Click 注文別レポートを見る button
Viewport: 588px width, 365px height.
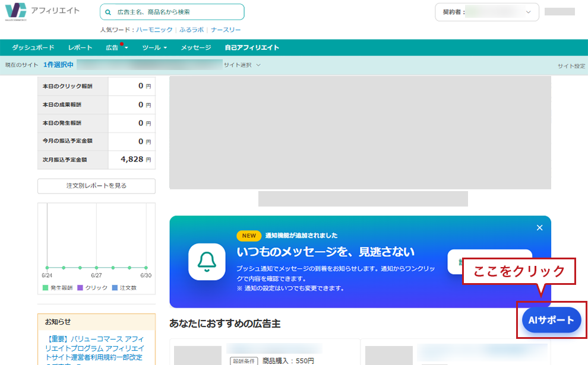96,186
